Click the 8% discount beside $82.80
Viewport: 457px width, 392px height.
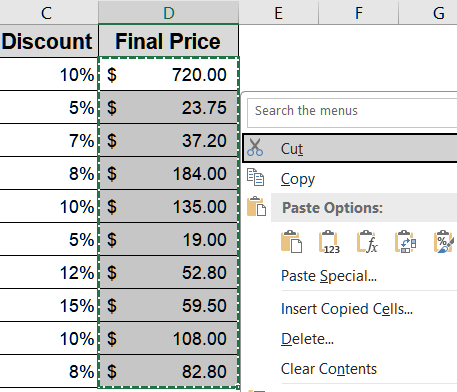(49, 371)
